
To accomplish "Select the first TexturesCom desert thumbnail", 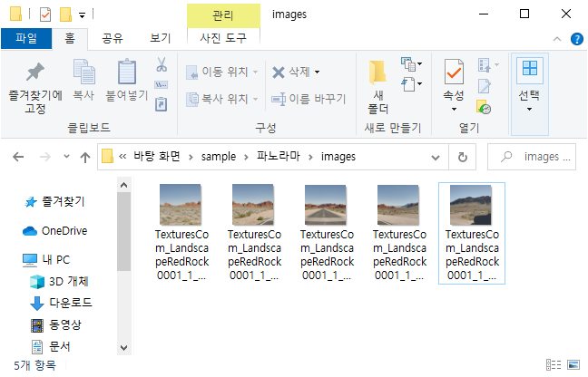I will pyautogui.click(x=181, y=205).
